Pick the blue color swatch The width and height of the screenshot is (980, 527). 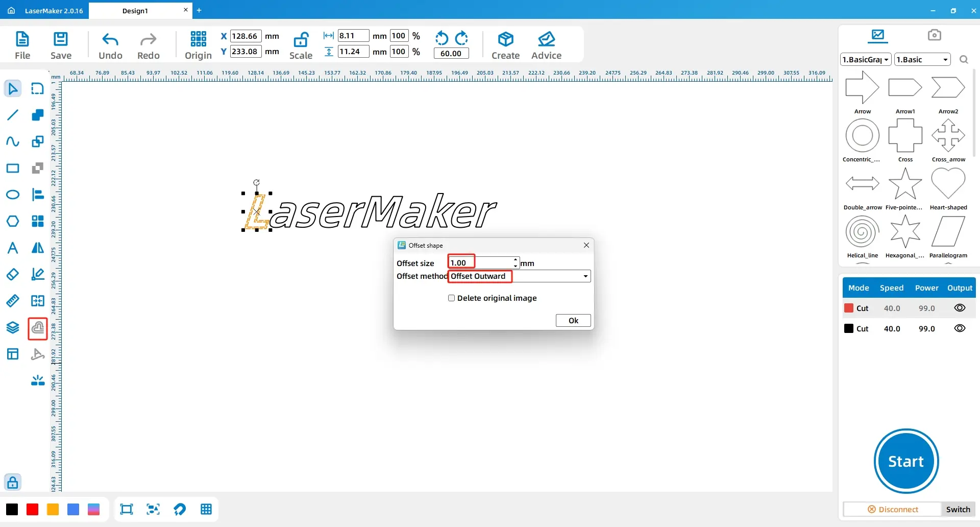(x=73, y=509)
